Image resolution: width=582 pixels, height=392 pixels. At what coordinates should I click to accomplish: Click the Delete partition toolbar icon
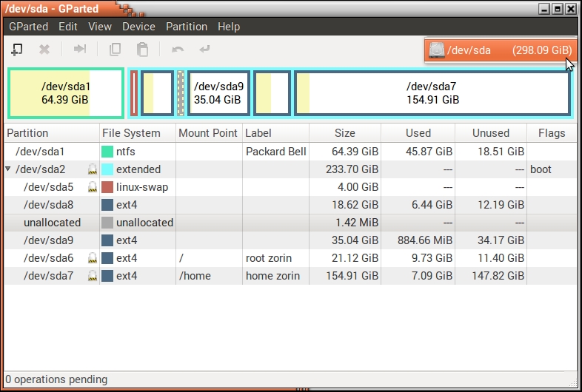pos(44,50)
